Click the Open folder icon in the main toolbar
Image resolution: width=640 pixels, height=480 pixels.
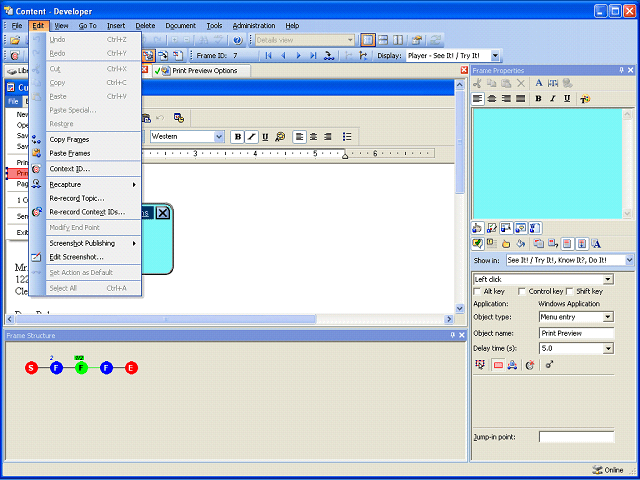coord(15,40)
